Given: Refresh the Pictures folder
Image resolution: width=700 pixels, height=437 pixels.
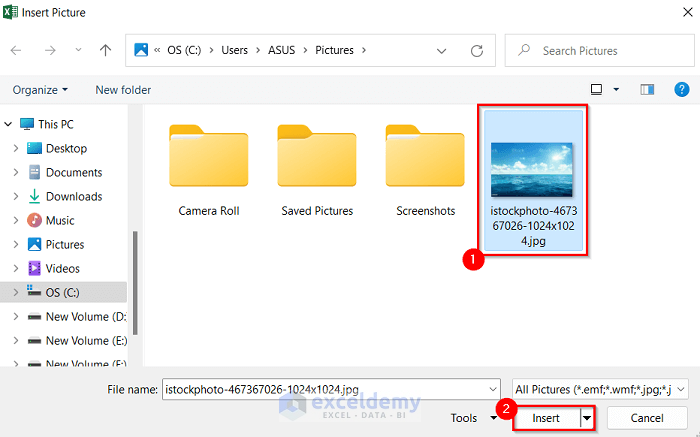Looking at the screenshot, I should click(477, 51).
